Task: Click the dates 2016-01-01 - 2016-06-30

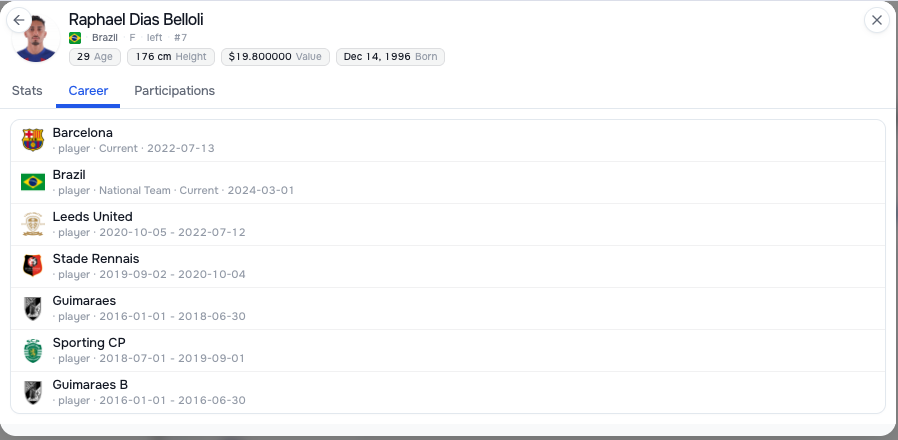Action: 172,400
